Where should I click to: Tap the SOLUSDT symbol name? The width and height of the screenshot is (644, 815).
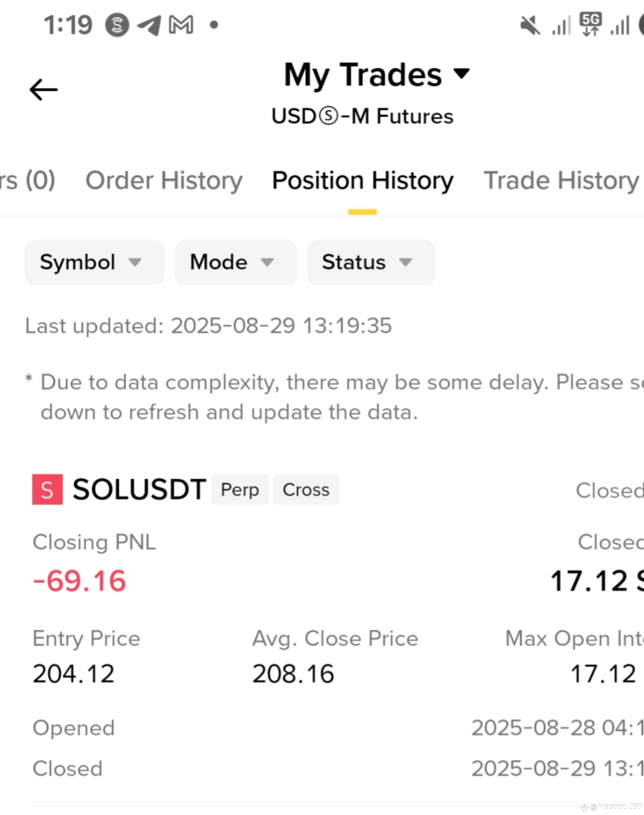pyautogui.click(x=139, y=490)
